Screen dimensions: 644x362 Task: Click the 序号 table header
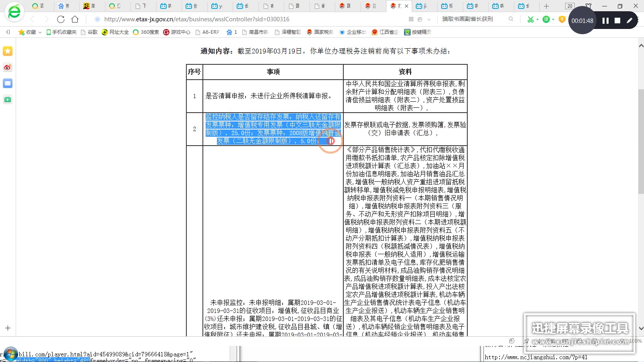194,72
